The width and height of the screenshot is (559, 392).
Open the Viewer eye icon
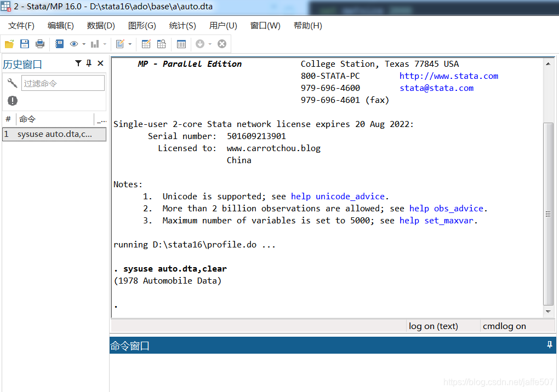pyautogui.click(x=74, y=44)
